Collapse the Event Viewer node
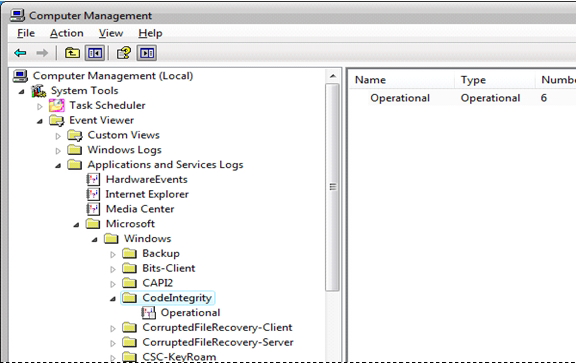Viewport: 576px width, 364px height. (40, 121)
